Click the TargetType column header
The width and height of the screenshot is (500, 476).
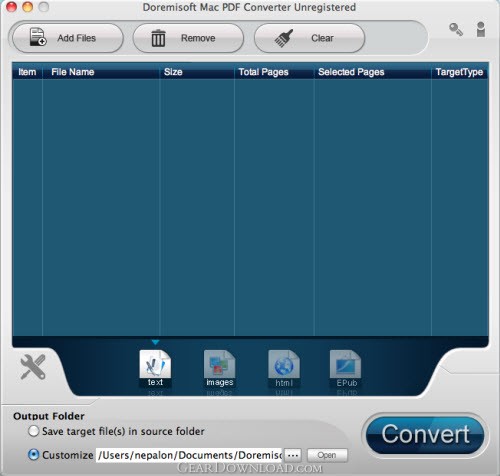460,72
